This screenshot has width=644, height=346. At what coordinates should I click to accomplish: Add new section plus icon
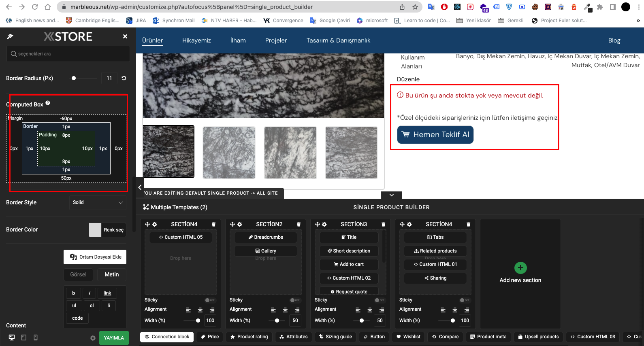click(520, 268)
